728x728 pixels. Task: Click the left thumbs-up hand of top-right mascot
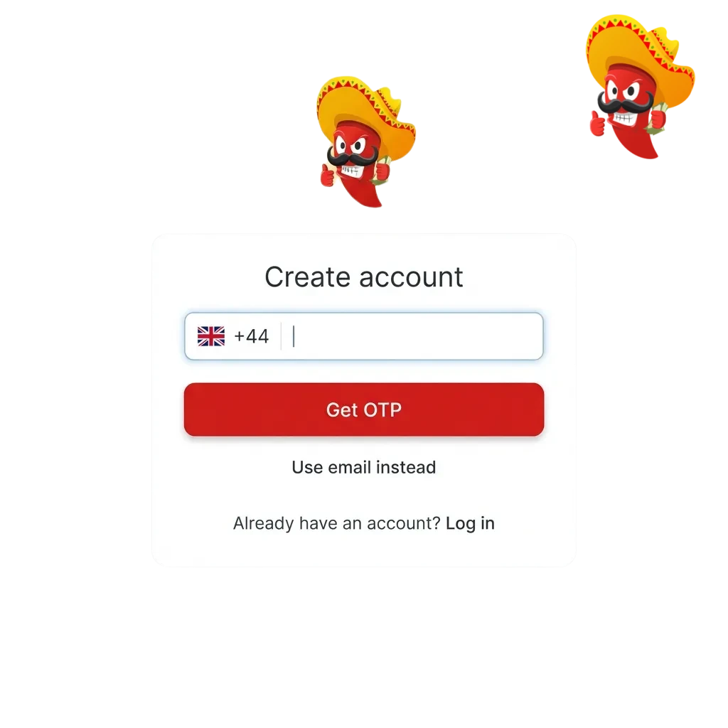tap(597, 124)
